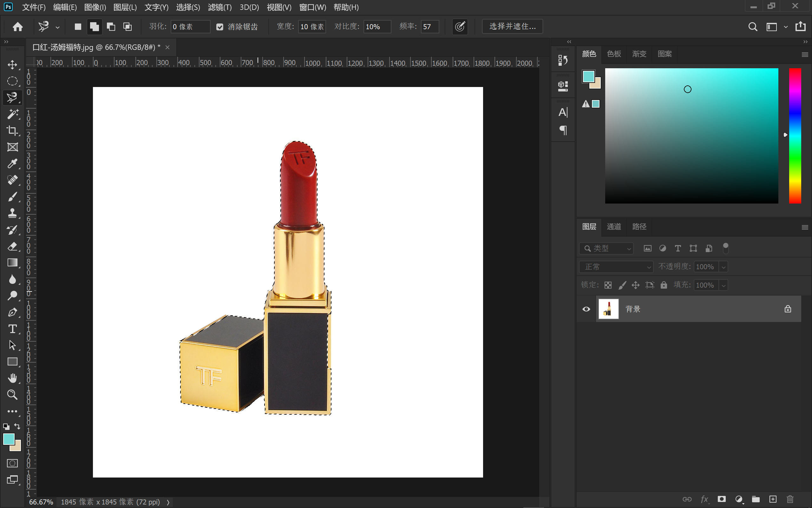Open the Edit Toolbar three-dots menu
The width and height of the screenshot is (812, 508).
coord(12,411)
